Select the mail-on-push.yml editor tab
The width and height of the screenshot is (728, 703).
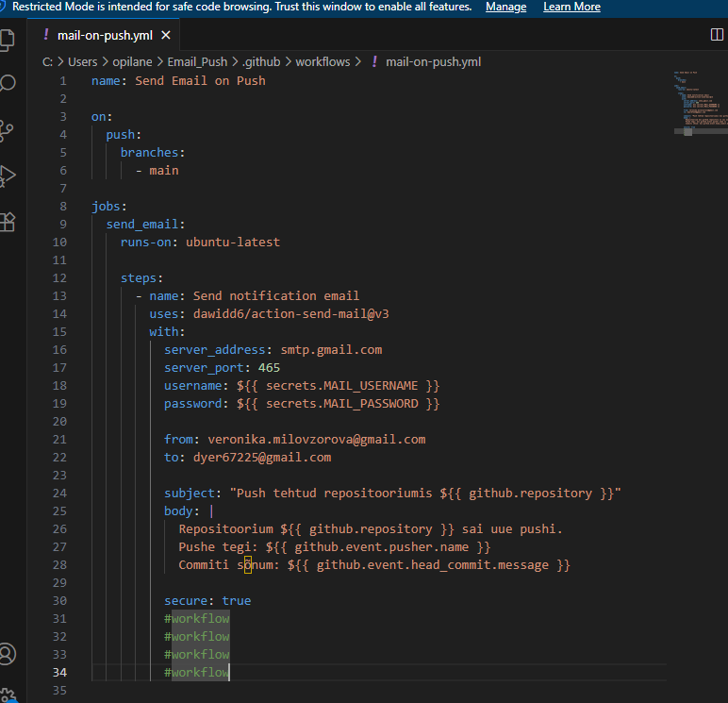tap(104, 36)
